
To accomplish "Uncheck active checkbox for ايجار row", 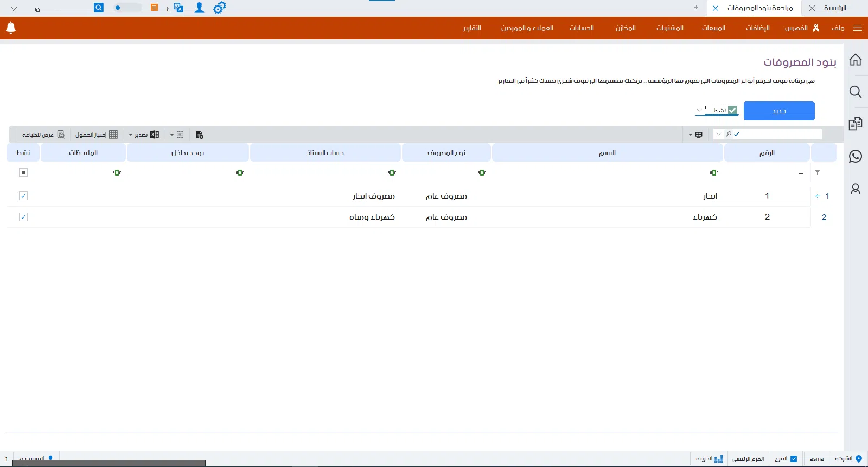I will click(23, 196).
